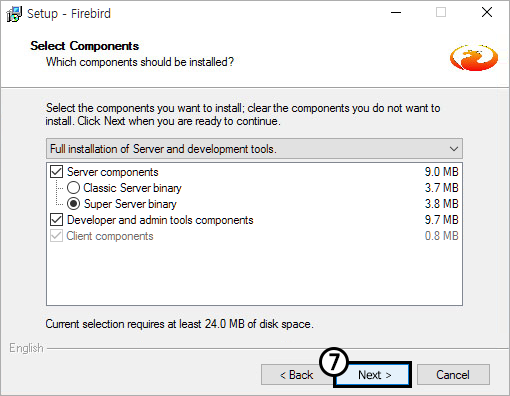Screen dimensions: 510x396
Task: Click the disabled Client components checkbox
Action: (56, 236)
